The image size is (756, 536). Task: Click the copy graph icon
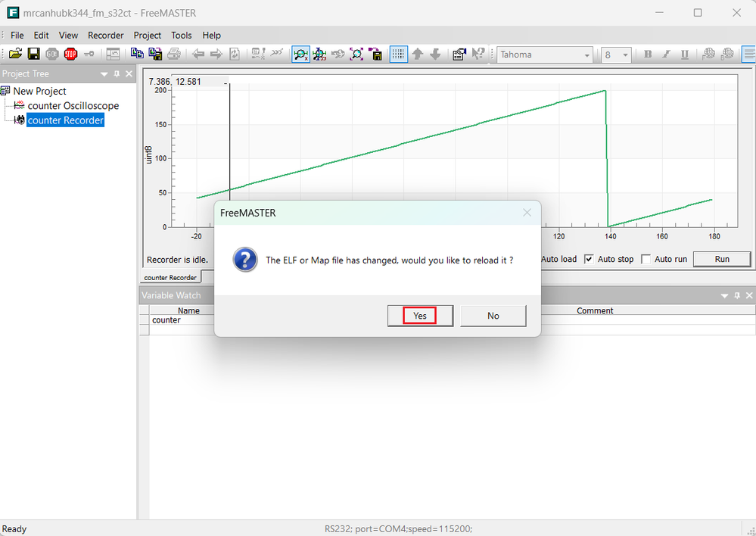[137, 54]
